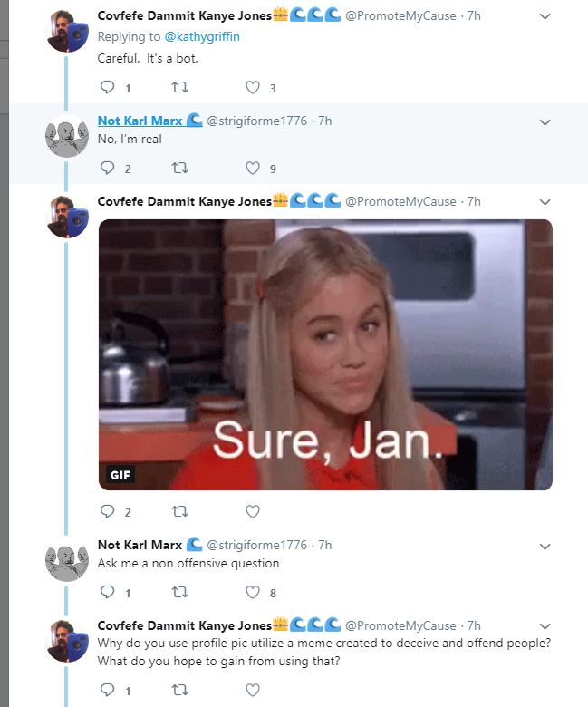Like the "Ask me a non offensive question" tweet
Viewport: 588px width, 707px height.
click(x=253, y=593)
